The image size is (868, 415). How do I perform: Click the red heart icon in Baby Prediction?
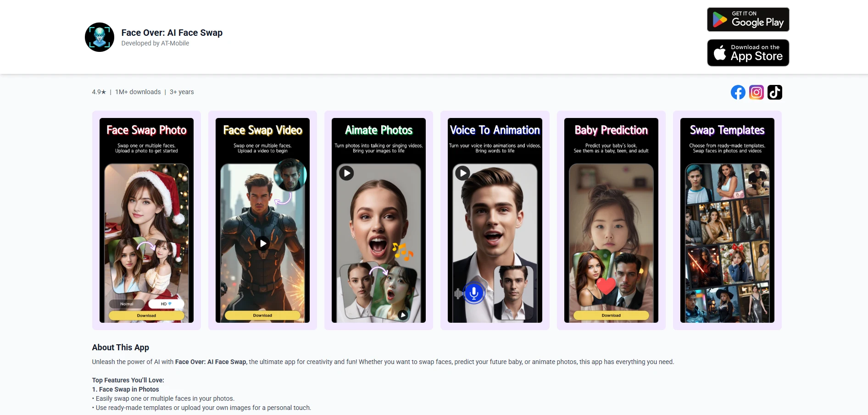pyautogui.click(x=606, y=286)
